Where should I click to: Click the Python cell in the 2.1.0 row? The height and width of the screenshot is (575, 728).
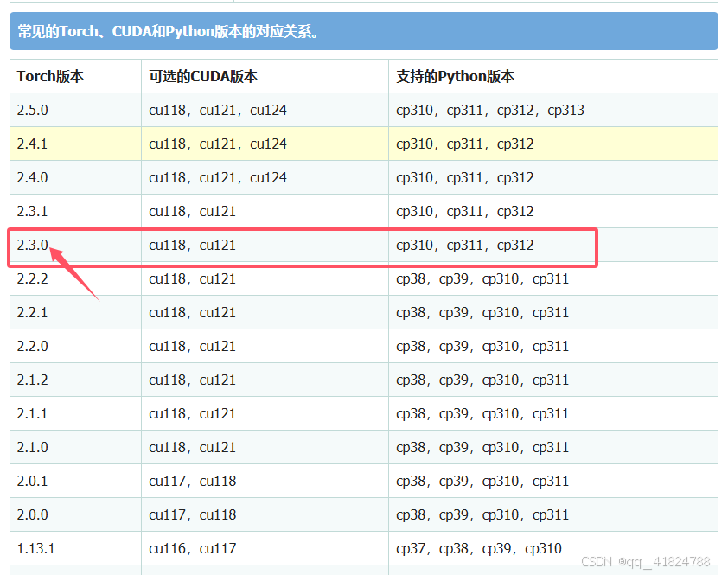[x=553, y=447]
